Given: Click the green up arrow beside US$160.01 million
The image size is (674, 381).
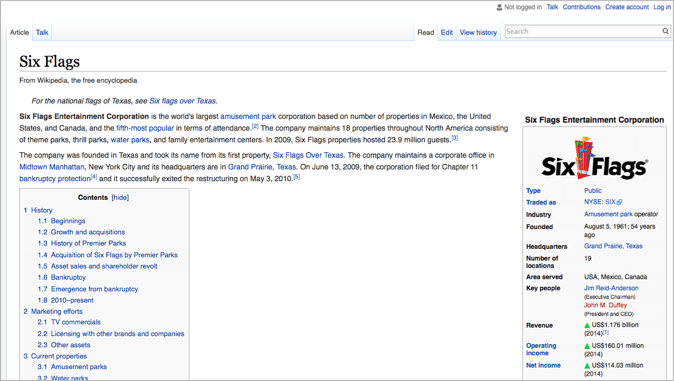Looking at the screenshot, I should click(587, 346).
